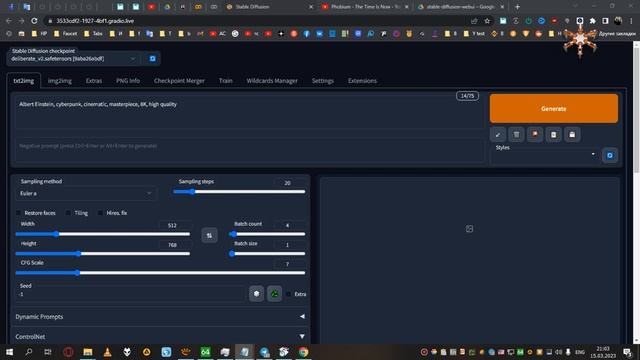Click the orange Generate button
The image size is (640, 360).
[x=553, y=109]
